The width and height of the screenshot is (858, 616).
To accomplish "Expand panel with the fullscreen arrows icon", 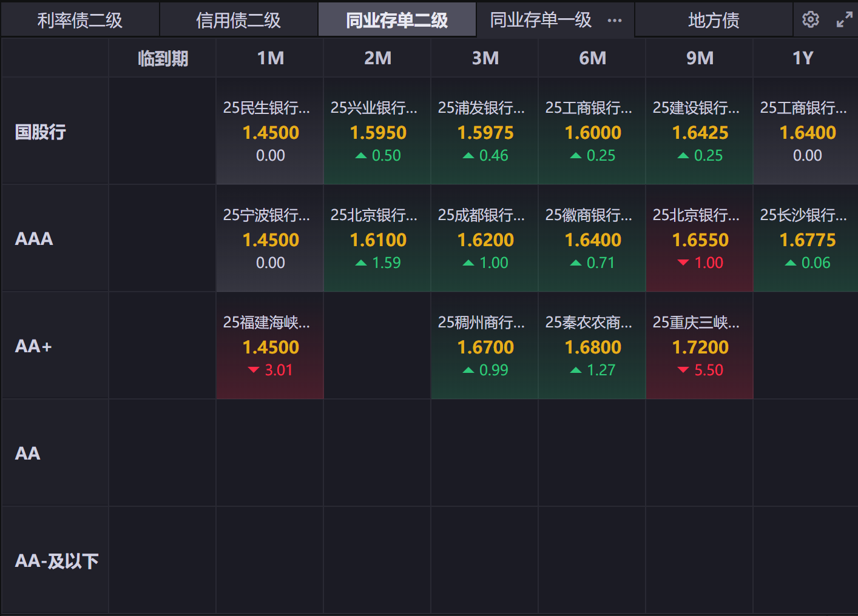I will (x=844, y=20).
